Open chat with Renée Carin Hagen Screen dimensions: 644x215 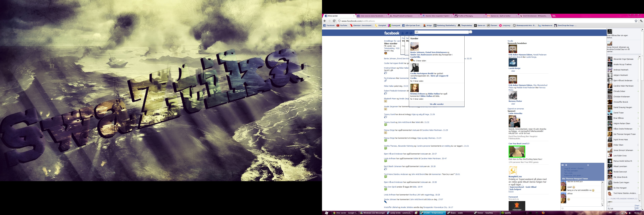click(x=623, y=182)
